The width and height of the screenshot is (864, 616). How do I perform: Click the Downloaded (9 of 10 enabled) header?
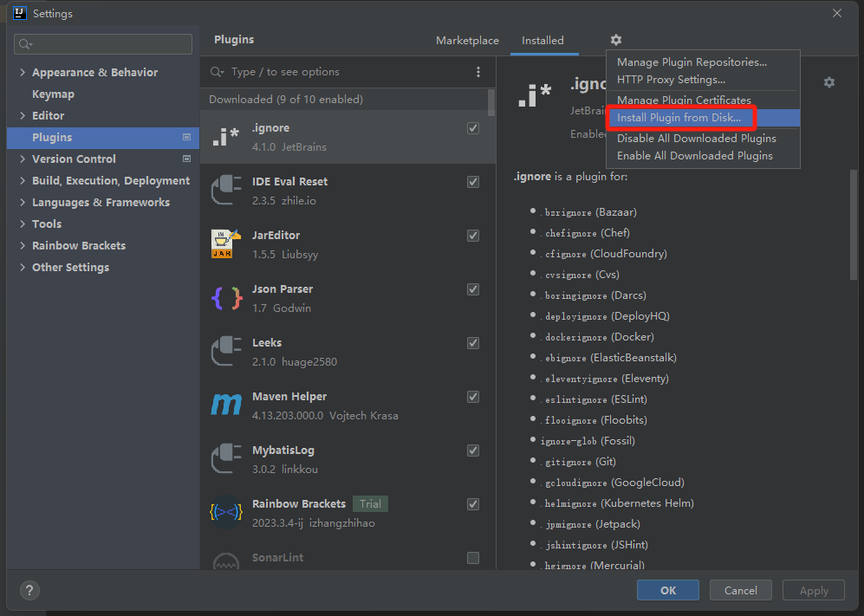click(286, 99)
